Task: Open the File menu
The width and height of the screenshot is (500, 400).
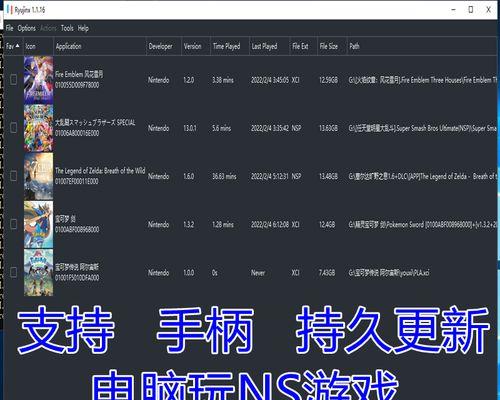Action: pos(10,28)
